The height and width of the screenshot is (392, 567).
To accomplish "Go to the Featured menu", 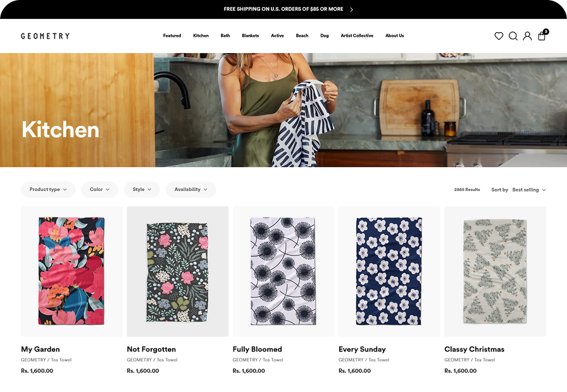I will tap(172, 36).
